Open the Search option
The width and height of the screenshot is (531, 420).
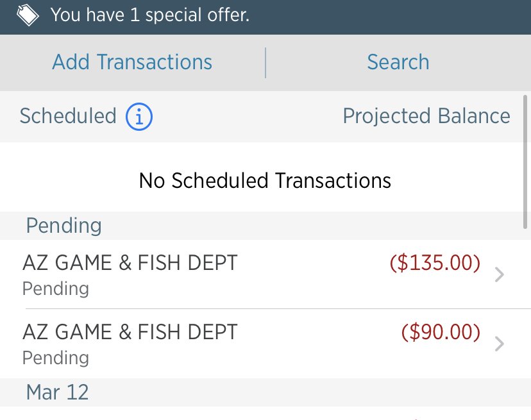398,62
